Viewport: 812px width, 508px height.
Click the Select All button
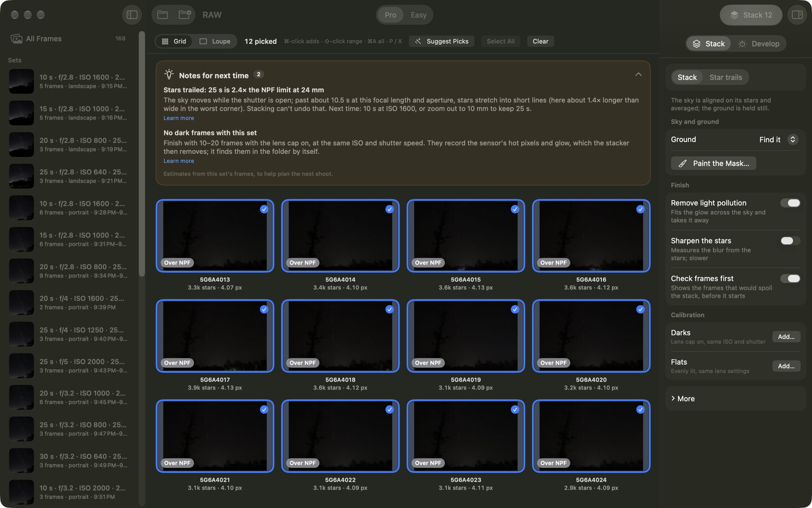[x=501, y=41]
